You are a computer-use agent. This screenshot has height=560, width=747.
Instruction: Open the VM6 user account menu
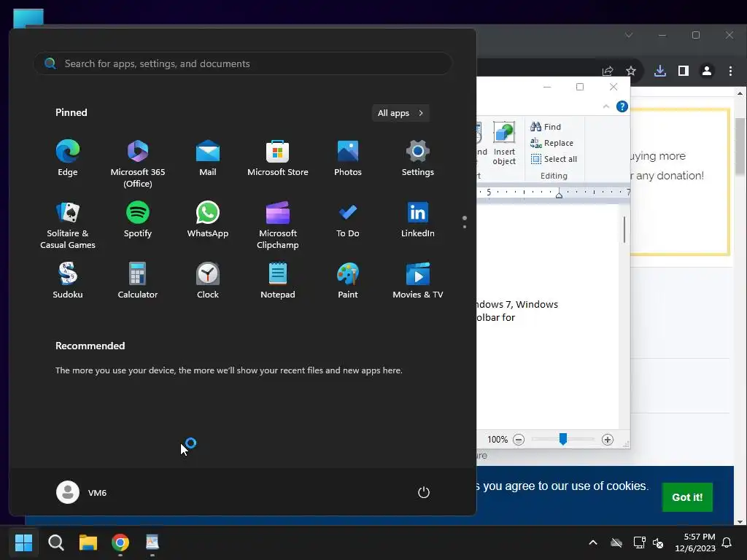[82, 492]
